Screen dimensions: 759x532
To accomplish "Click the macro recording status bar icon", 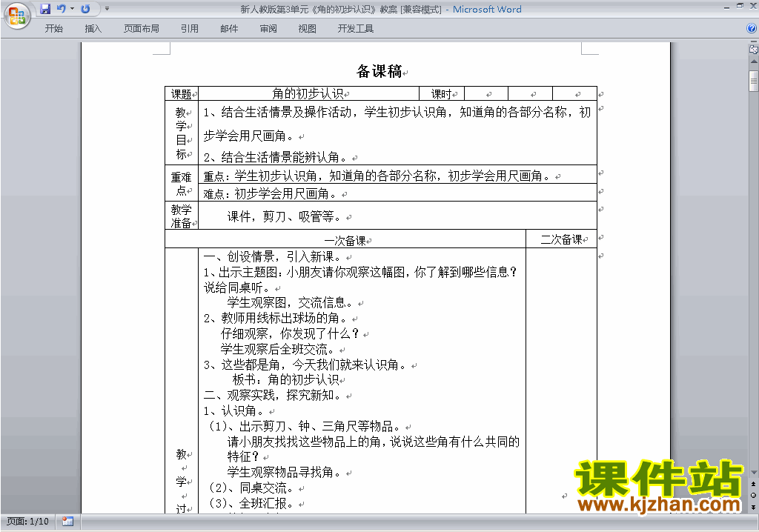I will click(67, 522).
